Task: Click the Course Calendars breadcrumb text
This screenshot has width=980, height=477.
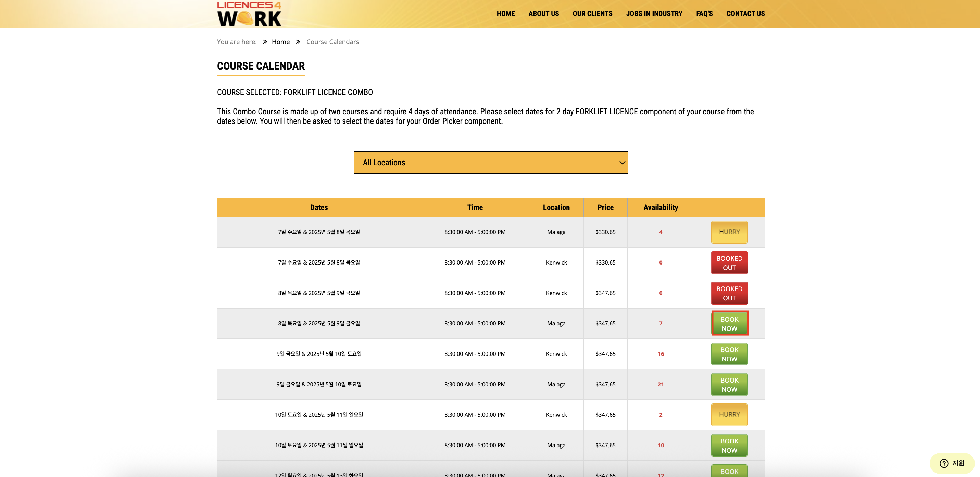Action: (x=332, y=42)
